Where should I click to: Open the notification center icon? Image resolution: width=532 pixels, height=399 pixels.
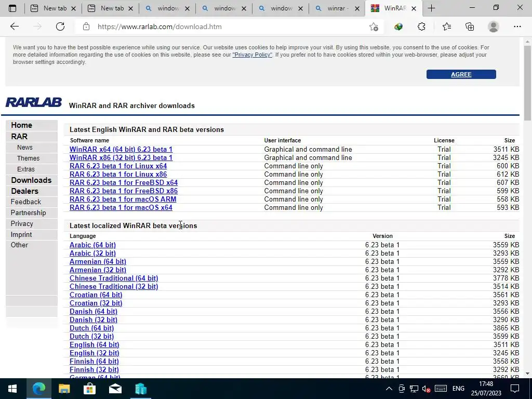click(515, 389)
